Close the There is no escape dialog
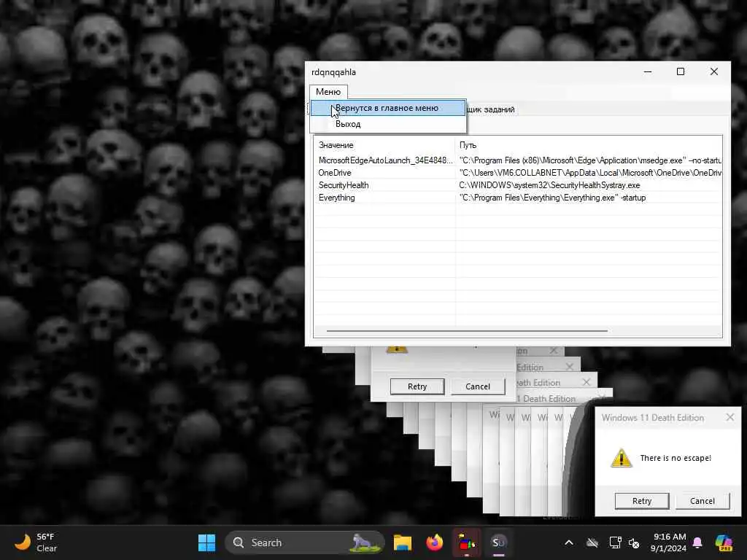 coord(729,418)
